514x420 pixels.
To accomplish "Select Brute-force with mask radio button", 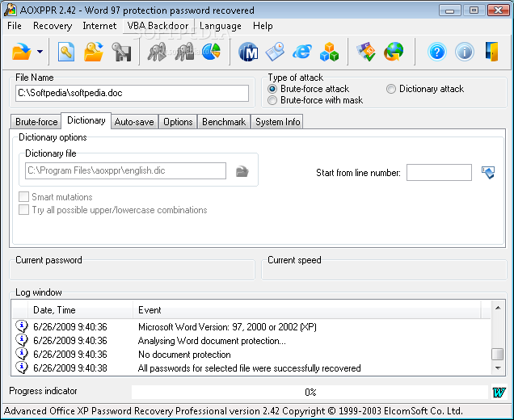I will tap(272, 100).
